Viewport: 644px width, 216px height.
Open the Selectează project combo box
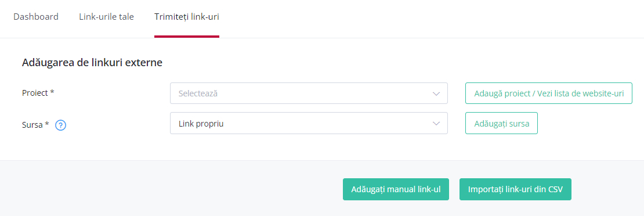pos(309,93)
